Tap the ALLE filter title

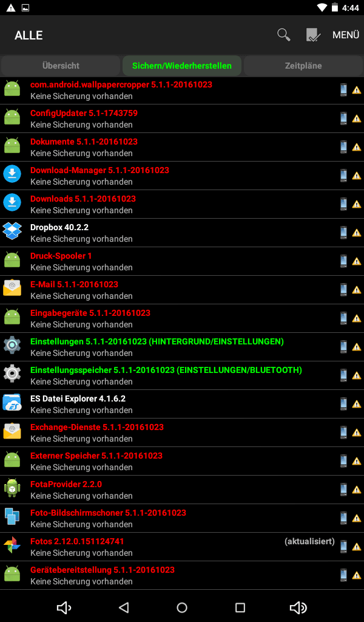(x=29, y=35)
